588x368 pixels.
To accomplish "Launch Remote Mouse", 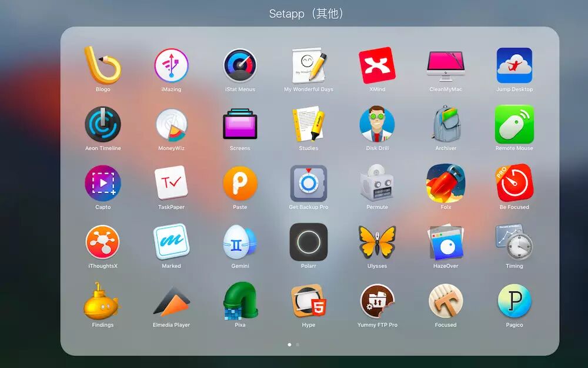I will click(514, 124).
